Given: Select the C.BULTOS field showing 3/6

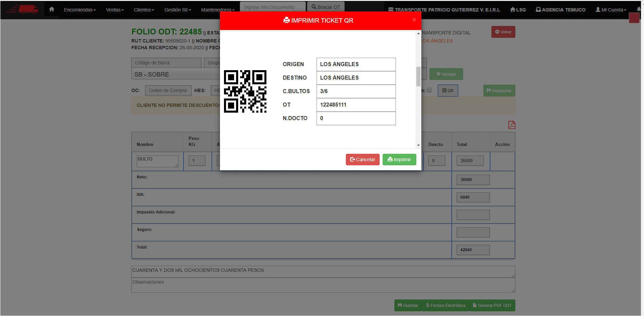Looking at the screenshot, I should [356, 91].
